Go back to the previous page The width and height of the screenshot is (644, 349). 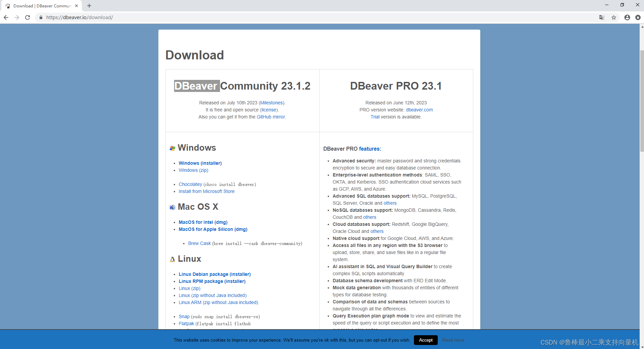point(6,17)
